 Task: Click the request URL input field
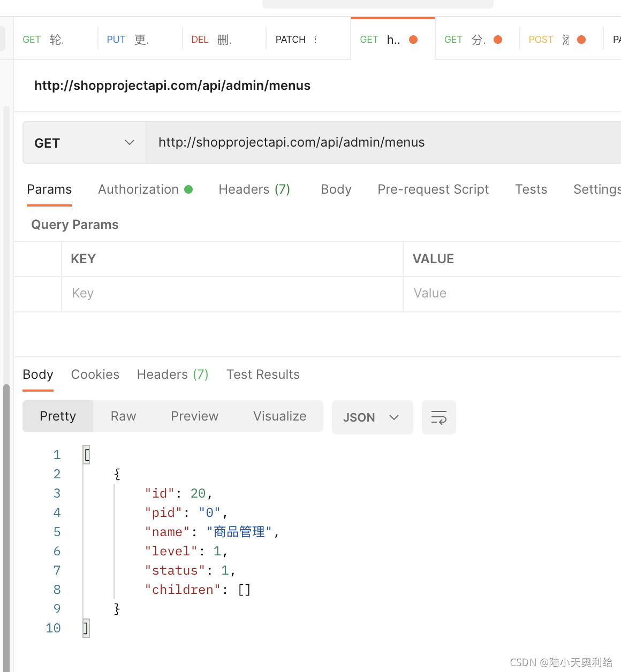[383, 142]
